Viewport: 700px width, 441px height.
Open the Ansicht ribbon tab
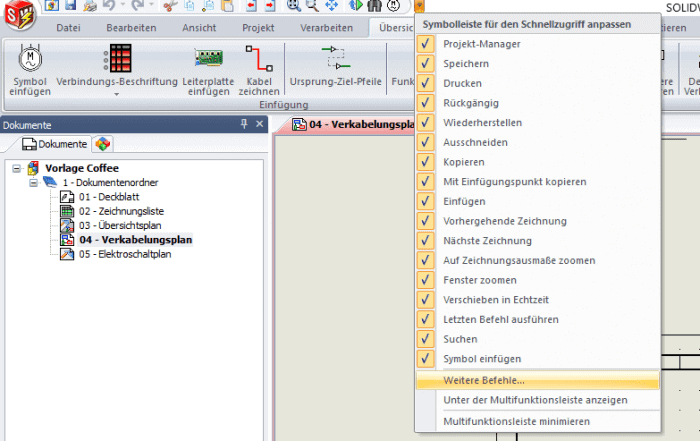pyautogui.click(x=199, y=28)
